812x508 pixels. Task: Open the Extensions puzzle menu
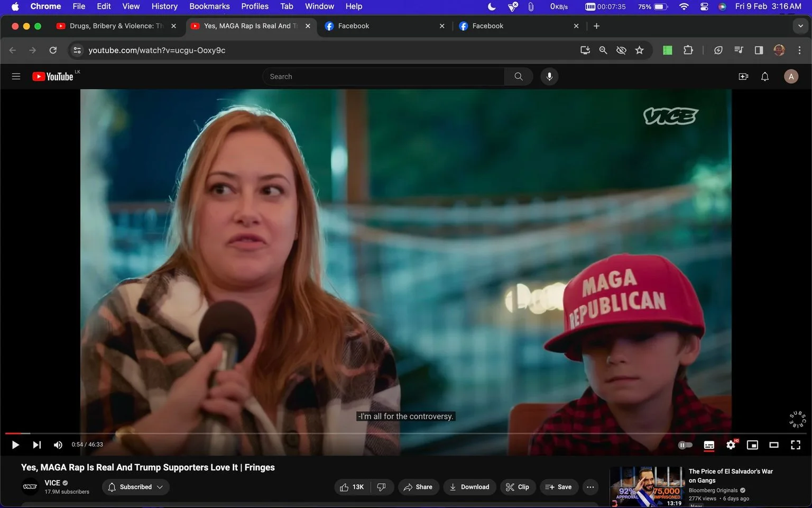coord(688,50)
